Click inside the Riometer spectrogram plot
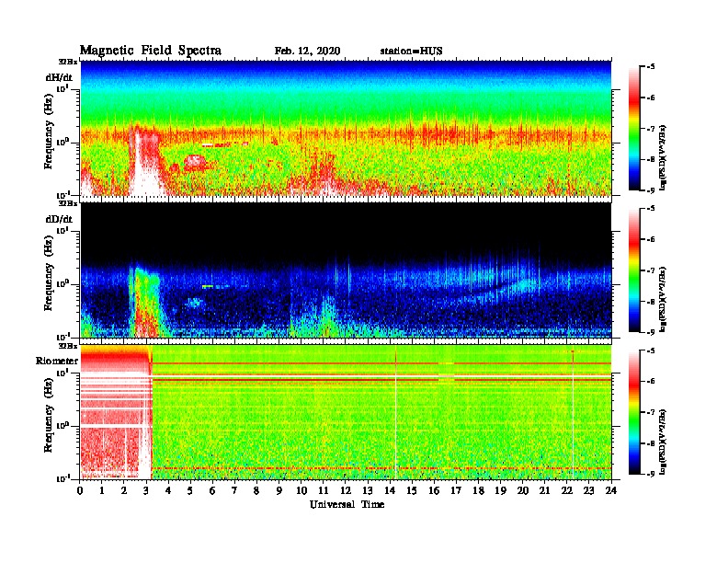The image size is (728, 563). [x=346, y=412]
